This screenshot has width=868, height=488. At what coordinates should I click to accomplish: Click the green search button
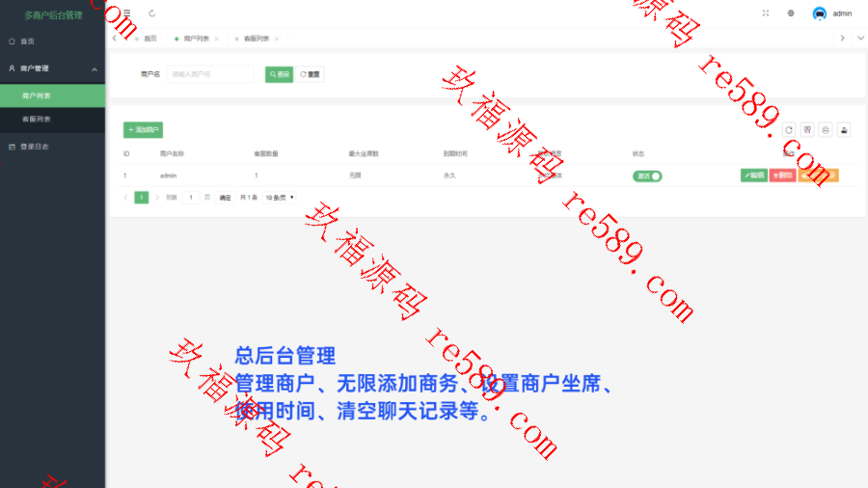(x=279, y=74)
